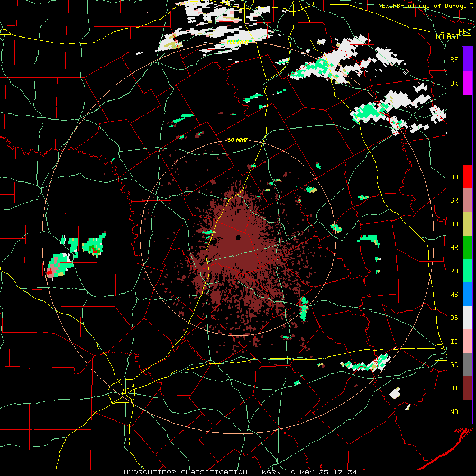Click the [CLAS] units label
Viewport: 476px width, 476px height.
click(x=447, y=36)
